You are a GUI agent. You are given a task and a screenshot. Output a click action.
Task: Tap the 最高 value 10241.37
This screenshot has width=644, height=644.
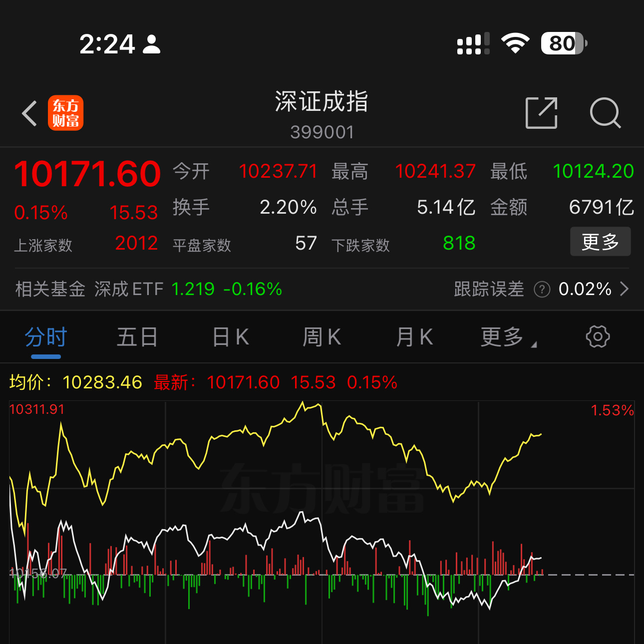pos(435,171)
